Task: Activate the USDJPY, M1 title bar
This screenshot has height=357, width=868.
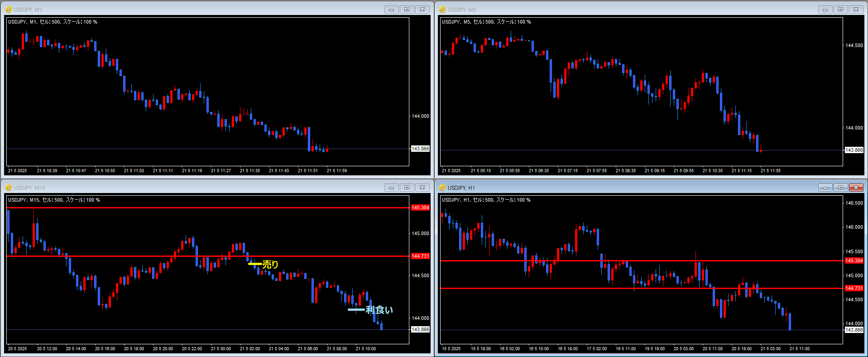Action: point(195,10)
